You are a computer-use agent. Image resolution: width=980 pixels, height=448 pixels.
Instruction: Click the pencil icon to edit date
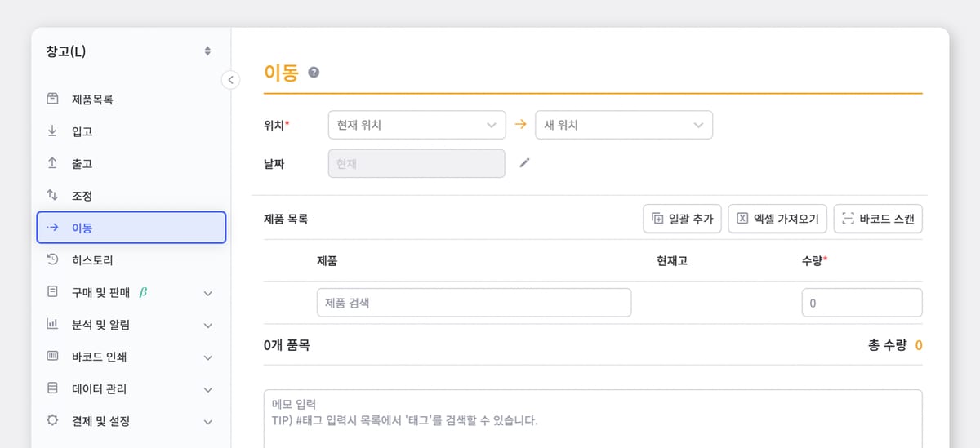[x=525, y=162]
